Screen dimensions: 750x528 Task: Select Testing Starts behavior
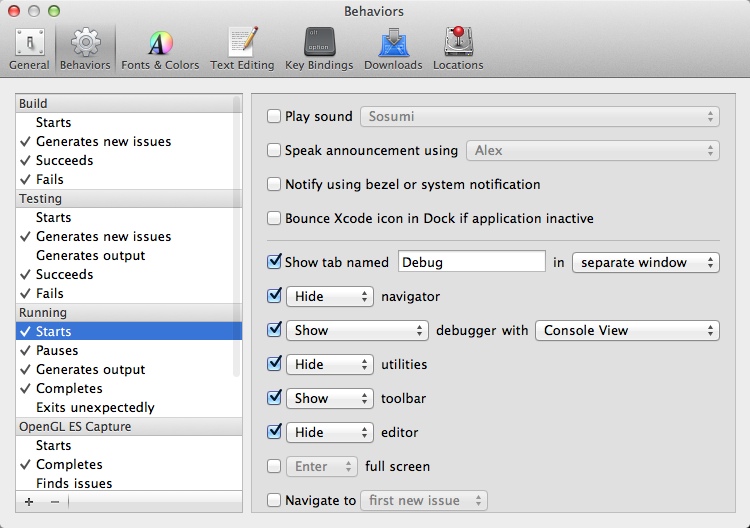coord(129,217)
